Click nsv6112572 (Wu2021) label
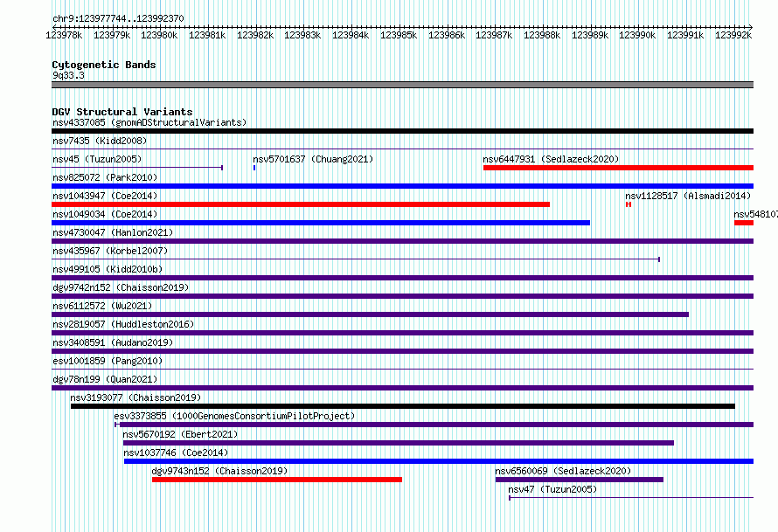 [x=102, y=306]
